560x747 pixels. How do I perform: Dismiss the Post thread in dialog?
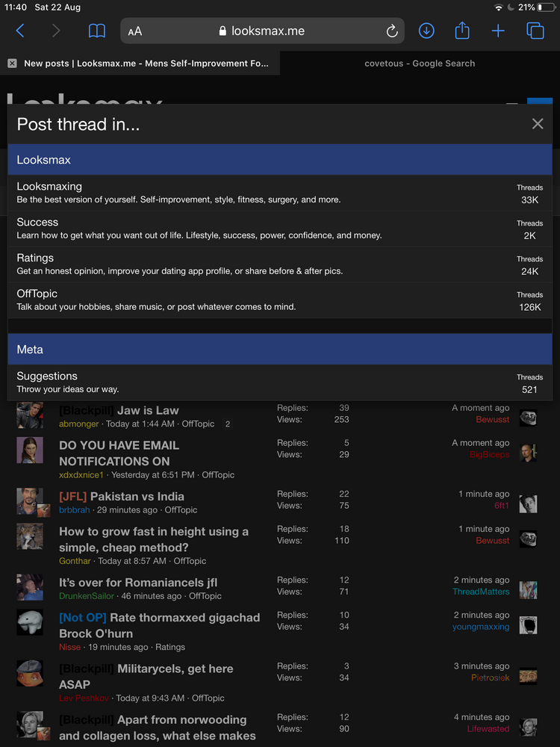(538, 124)
